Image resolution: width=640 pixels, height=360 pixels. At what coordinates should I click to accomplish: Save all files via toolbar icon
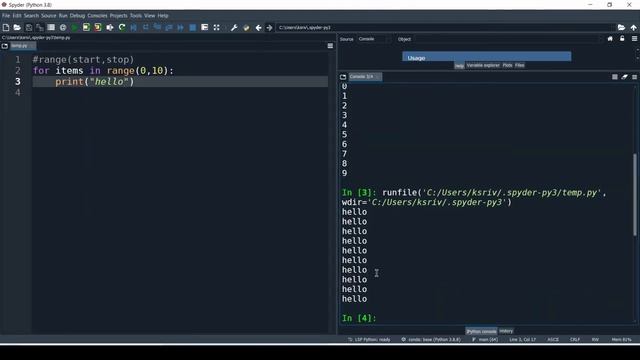(40, 27)
